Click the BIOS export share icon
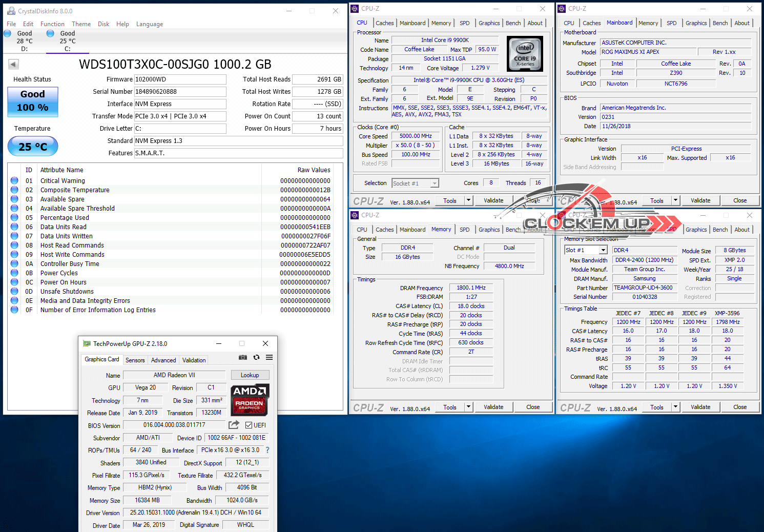This screenshot has width=764, height=532. point(234,424)
